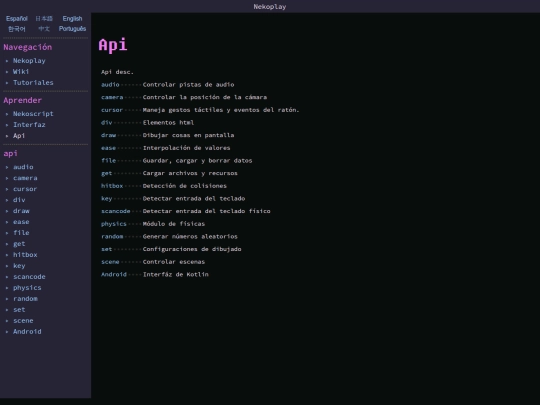Select cursor in api sidebar list

click(25, 189)
